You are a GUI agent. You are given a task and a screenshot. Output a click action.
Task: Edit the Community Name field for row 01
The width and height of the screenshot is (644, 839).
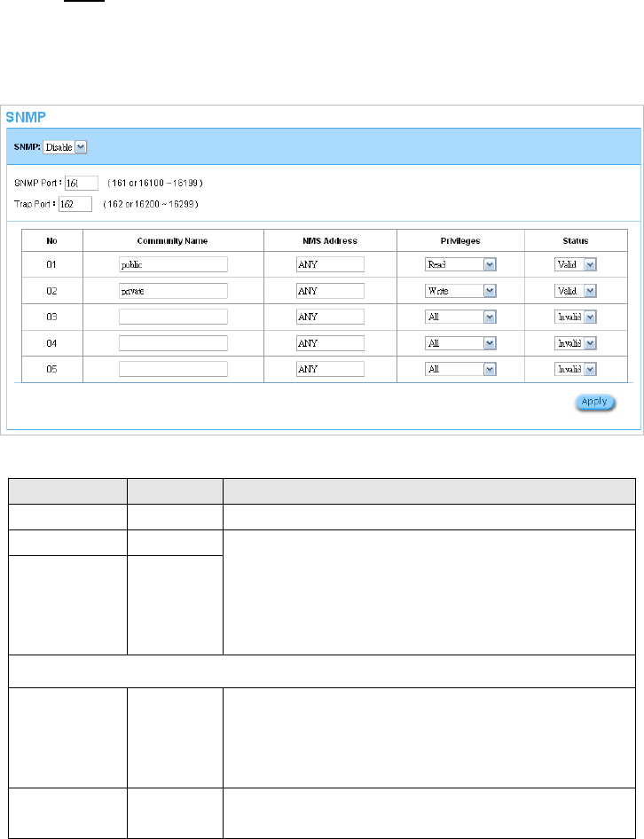[x=173, y=264]
